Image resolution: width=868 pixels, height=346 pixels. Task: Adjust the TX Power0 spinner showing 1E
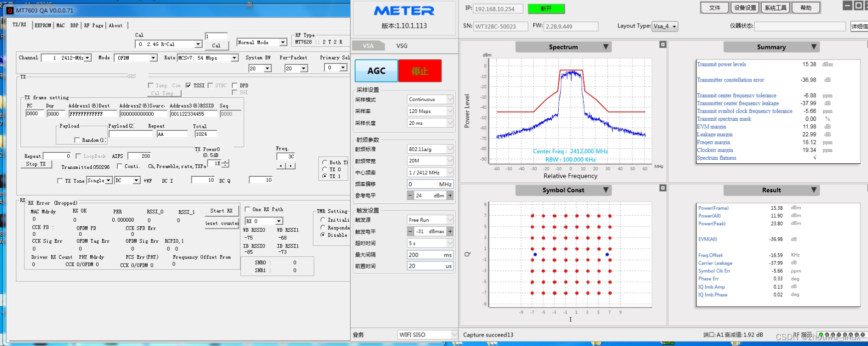[225, 163]
